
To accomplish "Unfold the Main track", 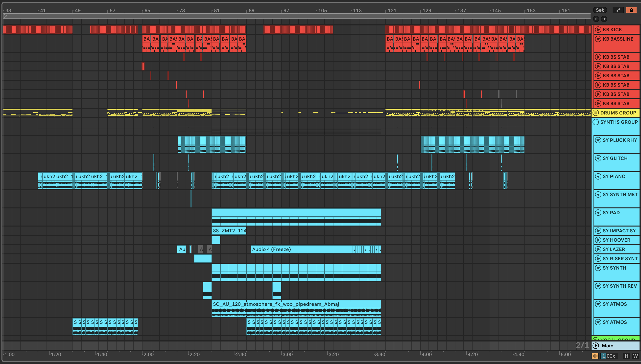I will (596, 345).
